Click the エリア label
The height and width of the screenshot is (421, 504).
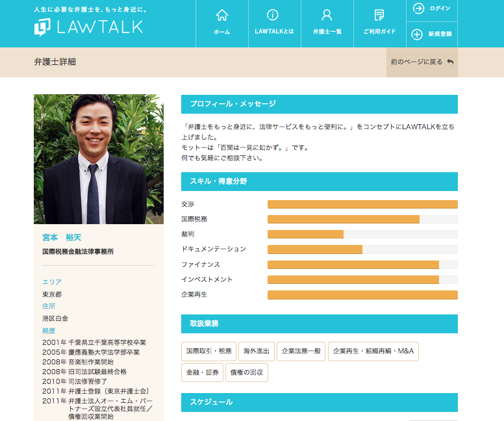(52, 282)
